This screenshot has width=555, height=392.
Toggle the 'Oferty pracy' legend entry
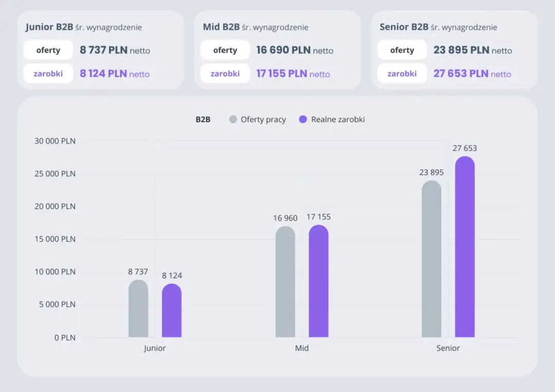pos(257,119)
